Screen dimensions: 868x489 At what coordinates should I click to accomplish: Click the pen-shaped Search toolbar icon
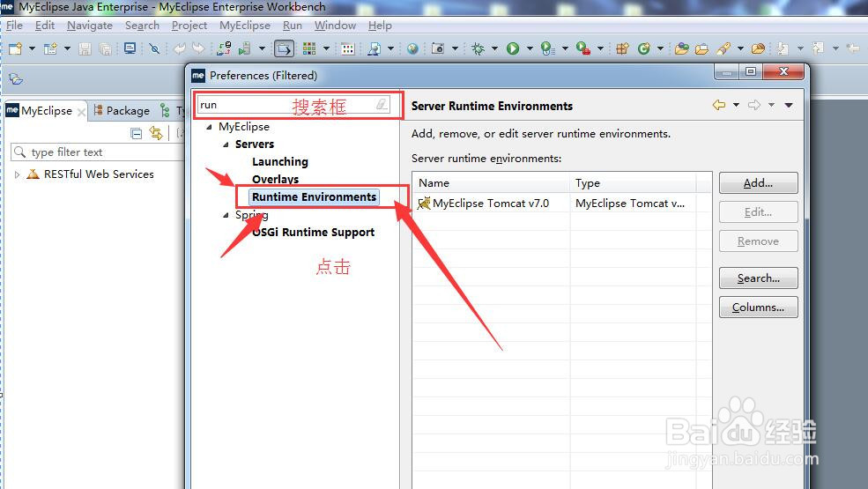coord(723,48)
